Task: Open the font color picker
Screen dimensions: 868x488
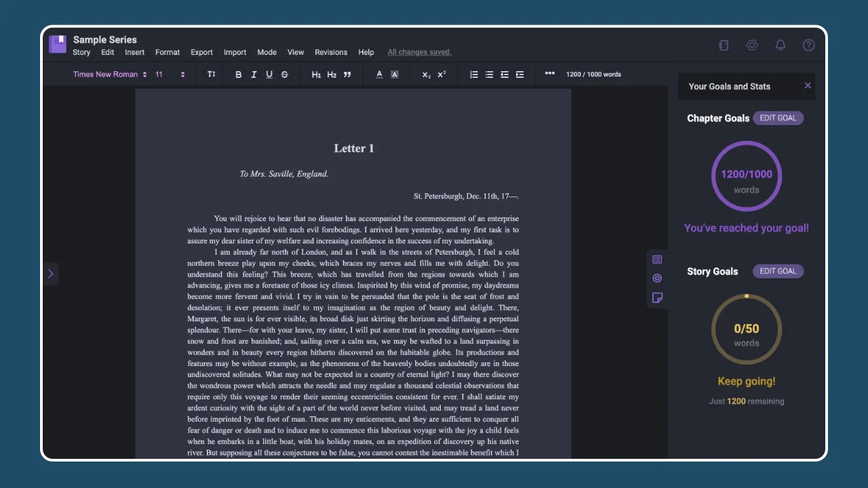Action: pyautogui.click(x=379, y=75)
